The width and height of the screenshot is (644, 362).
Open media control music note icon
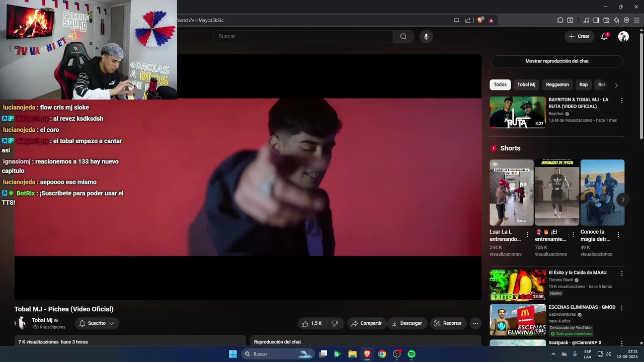(586, 20)
